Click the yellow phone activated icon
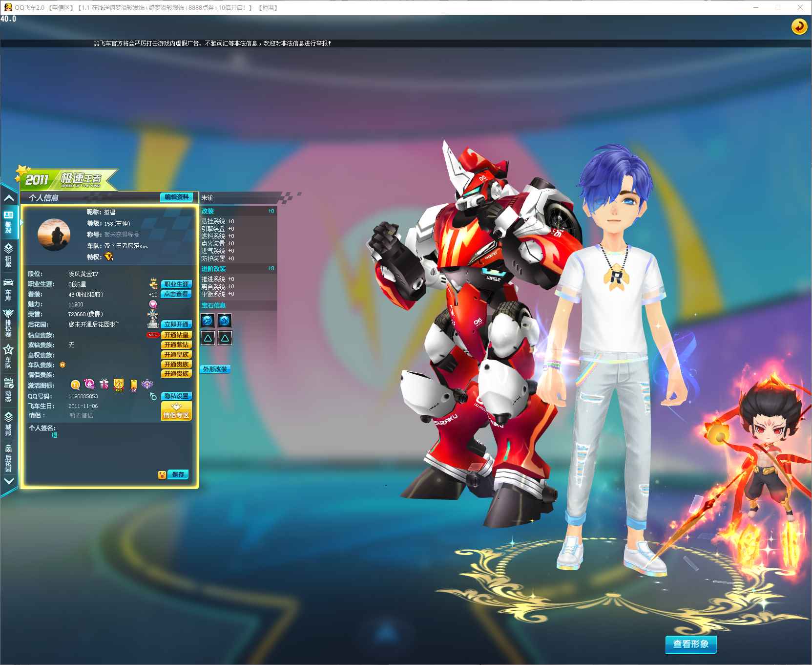Screen dimensions: 812x665 [133, 386]
